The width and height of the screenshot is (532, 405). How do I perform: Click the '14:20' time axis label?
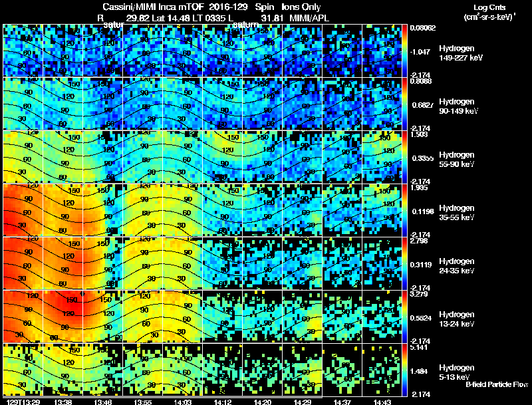coord(262,402)
